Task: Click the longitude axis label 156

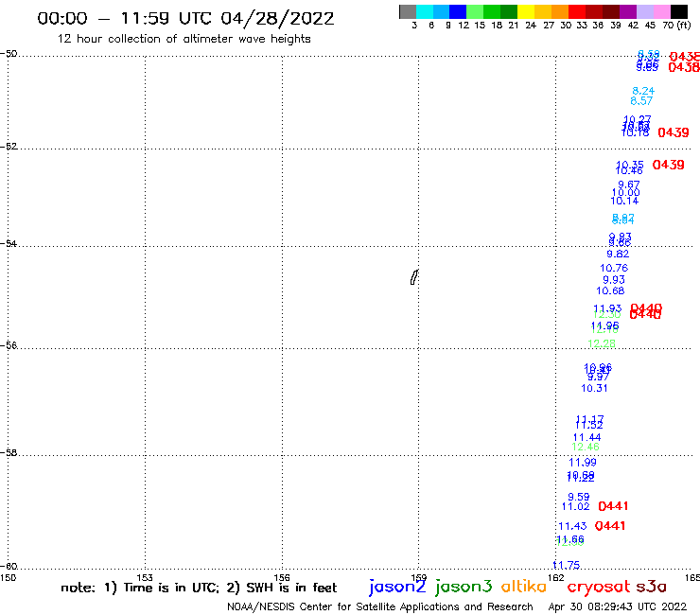Action: [x=282, y=577]
